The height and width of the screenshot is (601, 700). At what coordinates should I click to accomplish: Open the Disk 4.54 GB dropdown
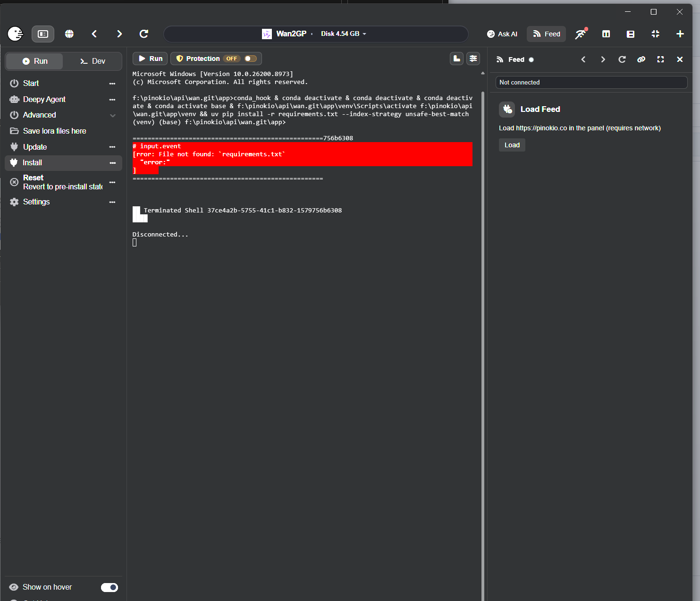click(344, 34)
